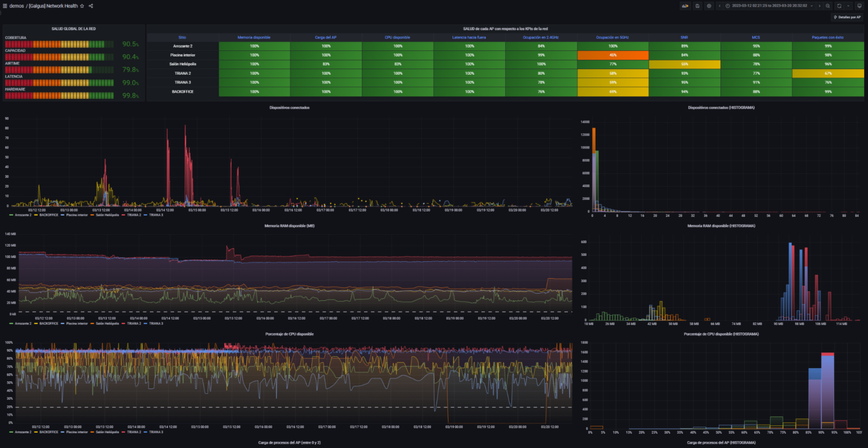868x448 pixels.
Task: Open Dispositivos conectados panel title menu
Action: click(x=289, y=107)
